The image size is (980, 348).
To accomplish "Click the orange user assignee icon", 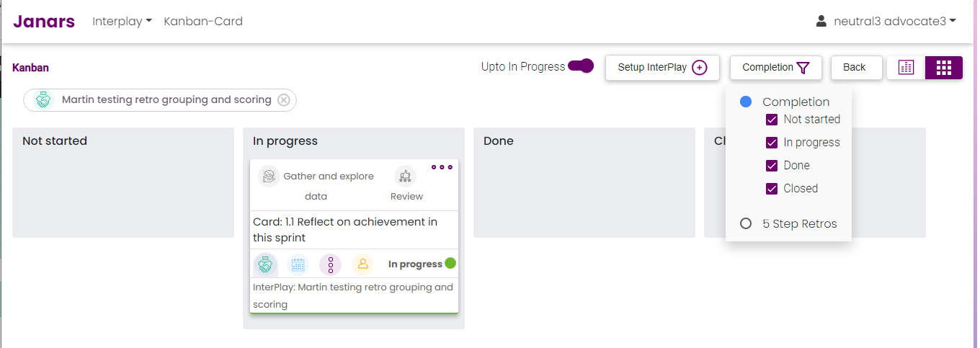I will coord(363,264).
